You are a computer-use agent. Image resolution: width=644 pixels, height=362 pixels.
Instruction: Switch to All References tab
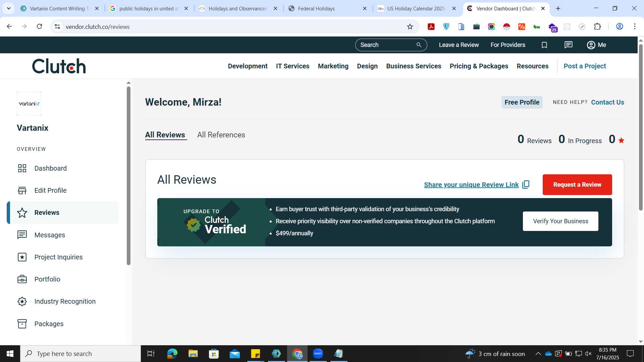(221, 135)
